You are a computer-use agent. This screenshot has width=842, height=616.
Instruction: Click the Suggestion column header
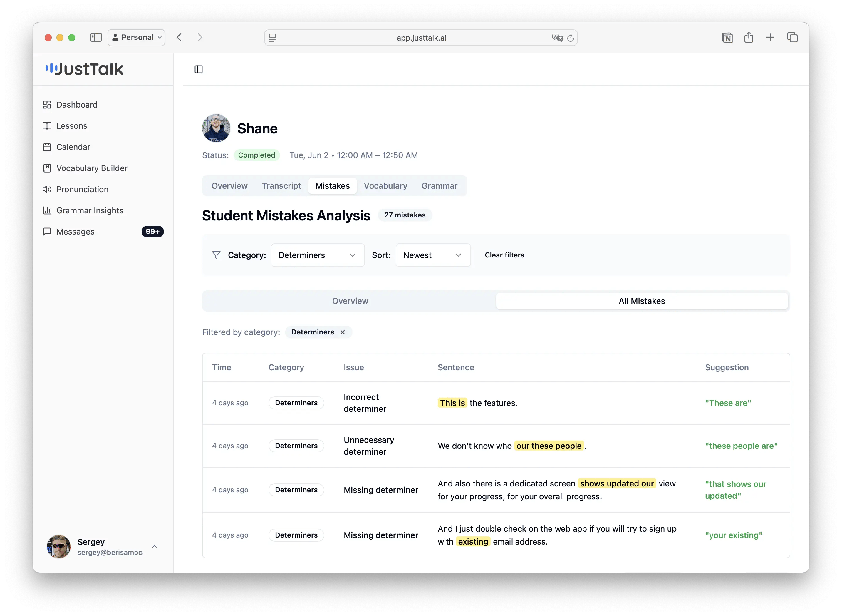727,367
